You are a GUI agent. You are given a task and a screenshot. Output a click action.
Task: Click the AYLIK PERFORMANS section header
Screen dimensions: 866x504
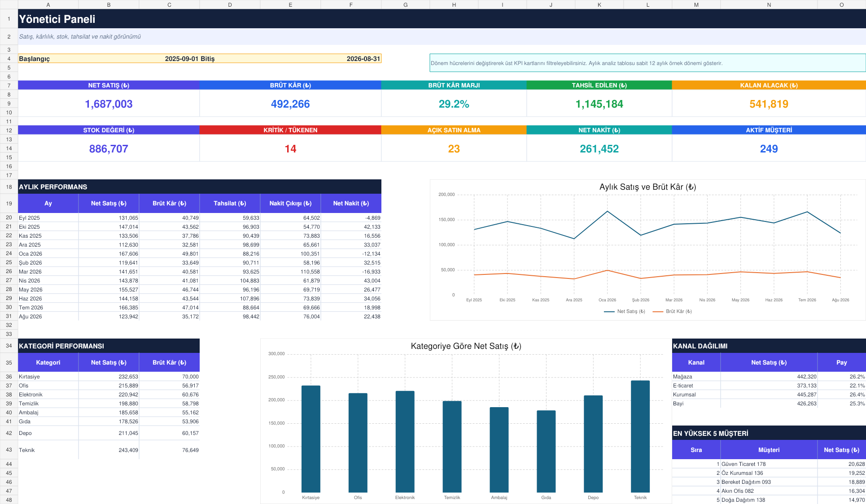[x=200, y=187]
